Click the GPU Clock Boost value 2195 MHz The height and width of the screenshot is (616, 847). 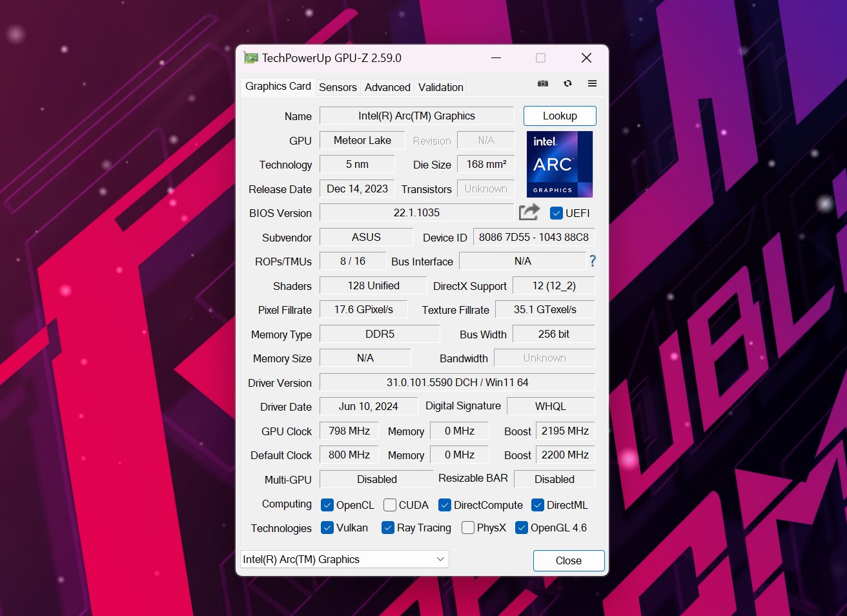point(565,431)
